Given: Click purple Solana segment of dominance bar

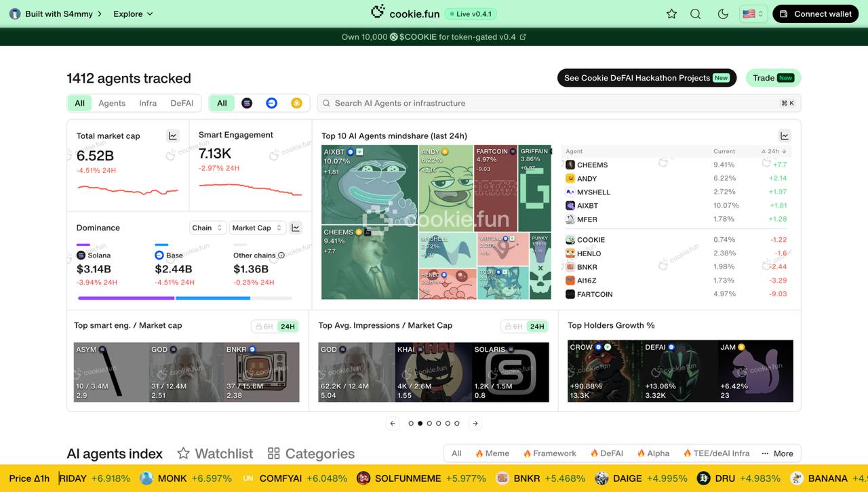Looking at the screenshot, I should click(x=126, y=298).
